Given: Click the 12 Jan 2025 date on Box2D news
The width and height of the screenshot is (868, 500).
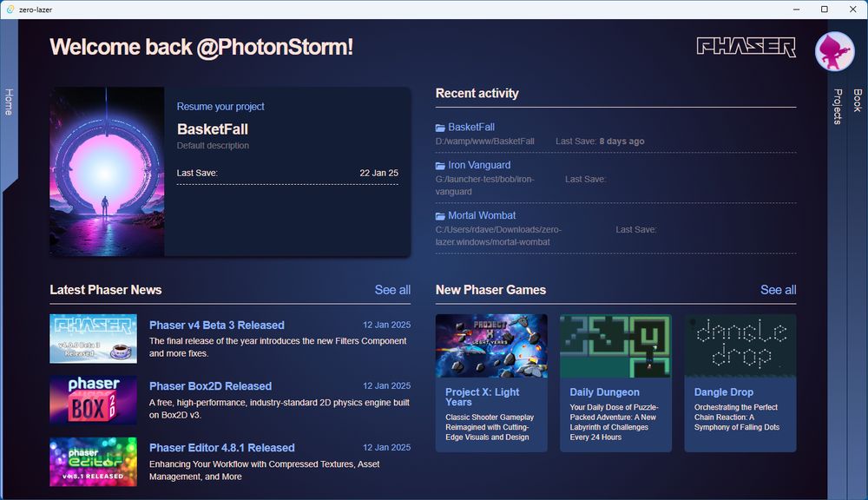Looking at the screenshot, I should point(386,385).
